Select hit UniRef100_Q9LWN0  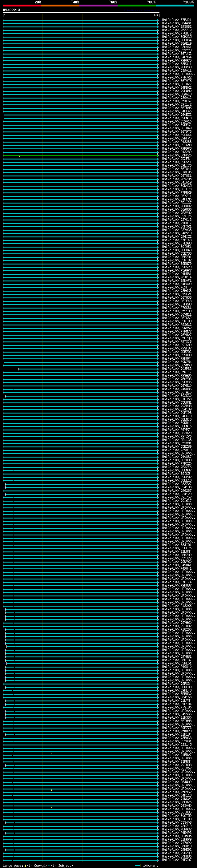(176, 91)
